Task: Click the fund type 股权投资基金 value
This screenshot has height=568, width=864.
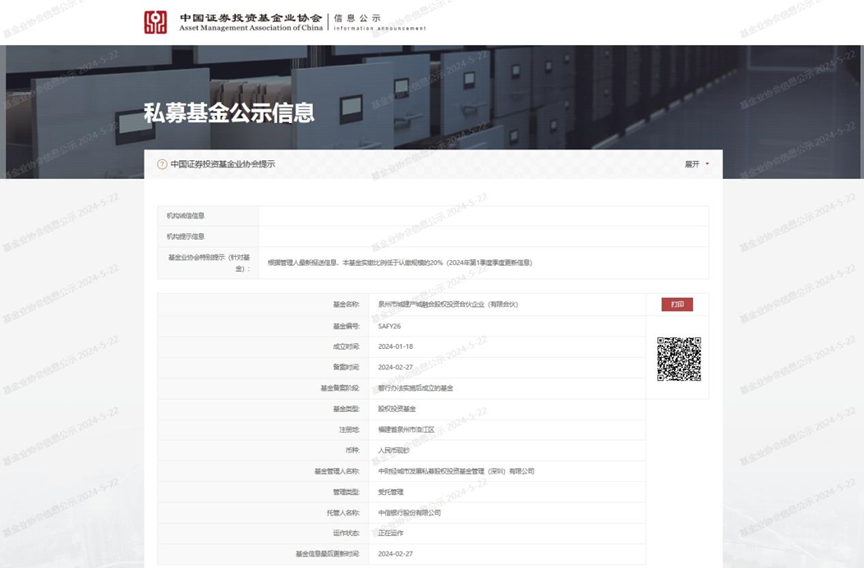Action: [x=396, y=408]
